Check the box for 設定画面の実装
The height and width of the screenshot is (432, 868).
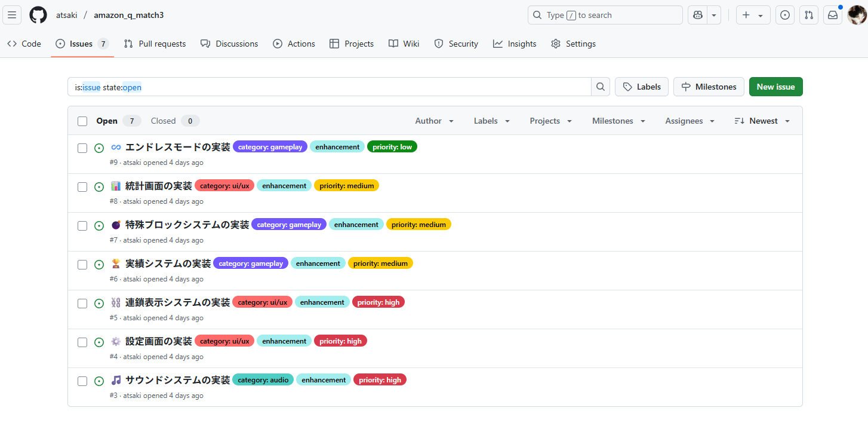[x=82, y=342]
